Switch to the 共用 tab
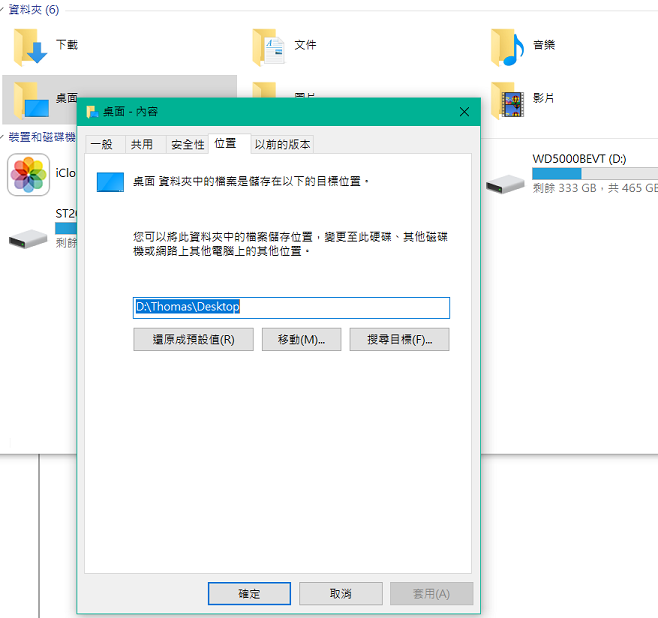658x618 pixels. tap(142, 144)
